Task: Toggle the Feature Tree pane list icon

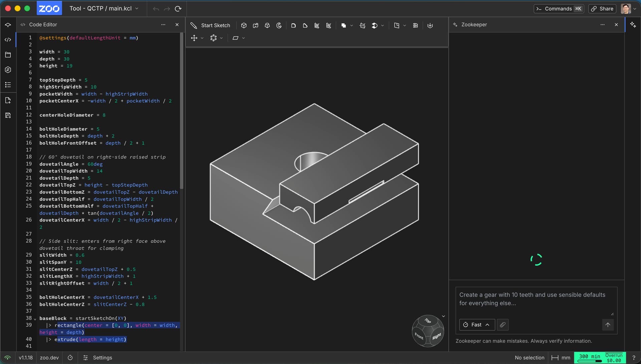Action: (8, 85)
